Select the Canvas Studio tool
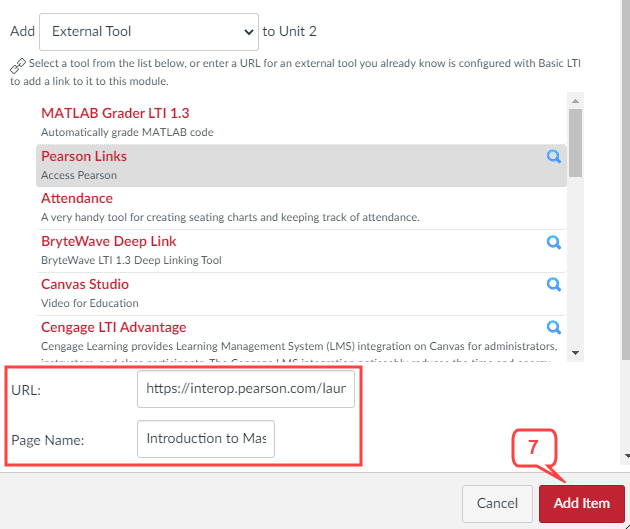630x529 pixels. [85, 284]
